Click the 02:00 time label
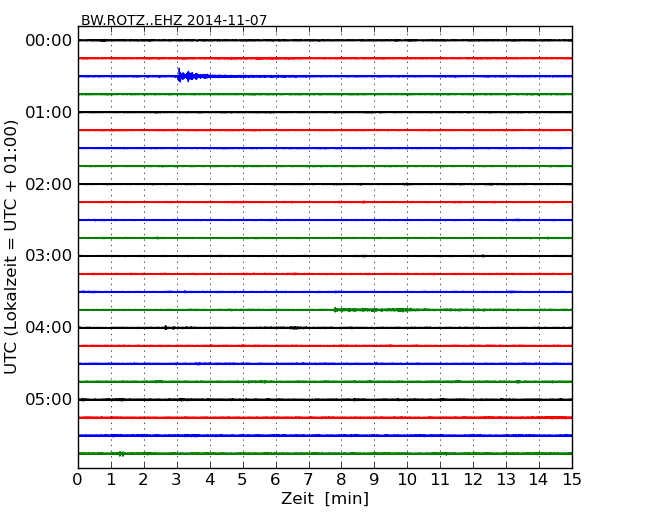650x520 pixels. (49, 184)
